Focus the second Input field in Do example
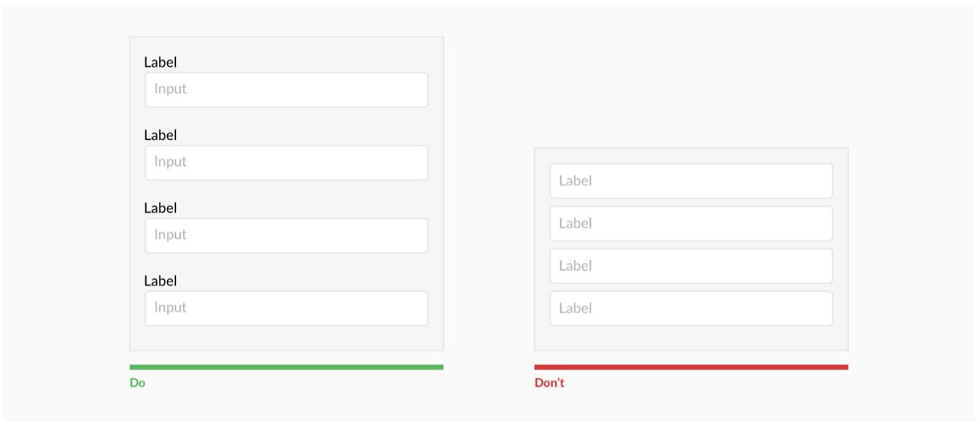Screen dimensions: 980x425 coord(286,162)
